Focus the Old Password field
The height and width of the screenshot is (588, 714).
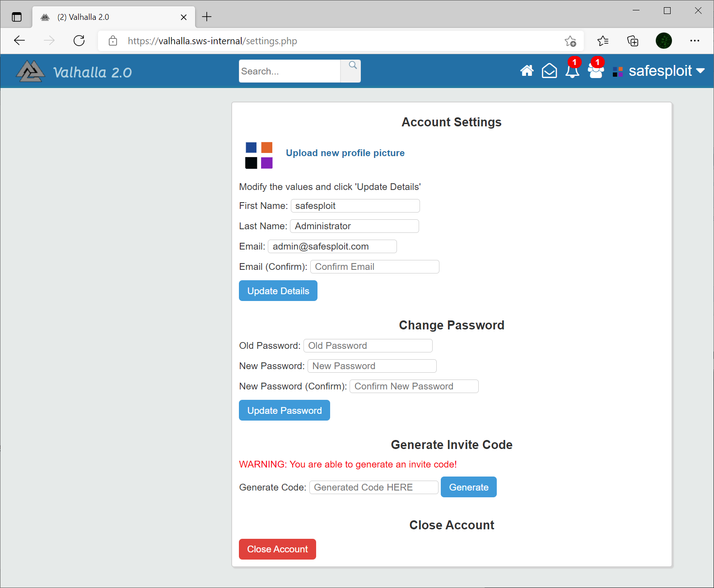click(x=368, y=346)
